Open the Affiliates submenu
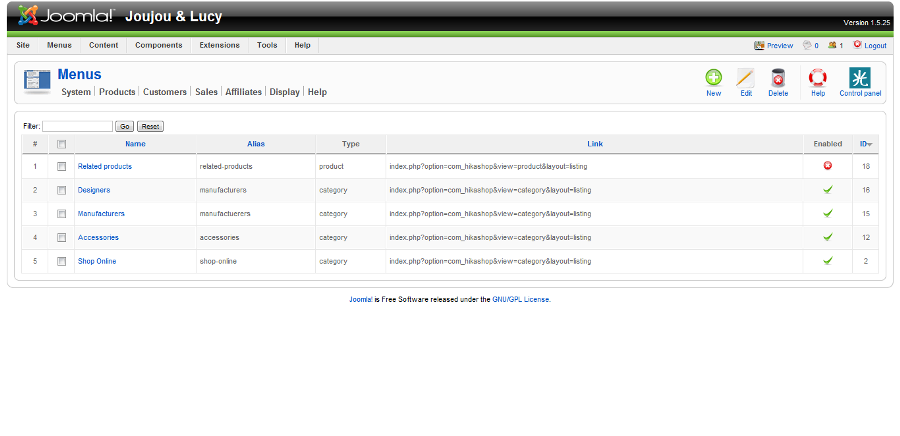 (x=243, y=92)
